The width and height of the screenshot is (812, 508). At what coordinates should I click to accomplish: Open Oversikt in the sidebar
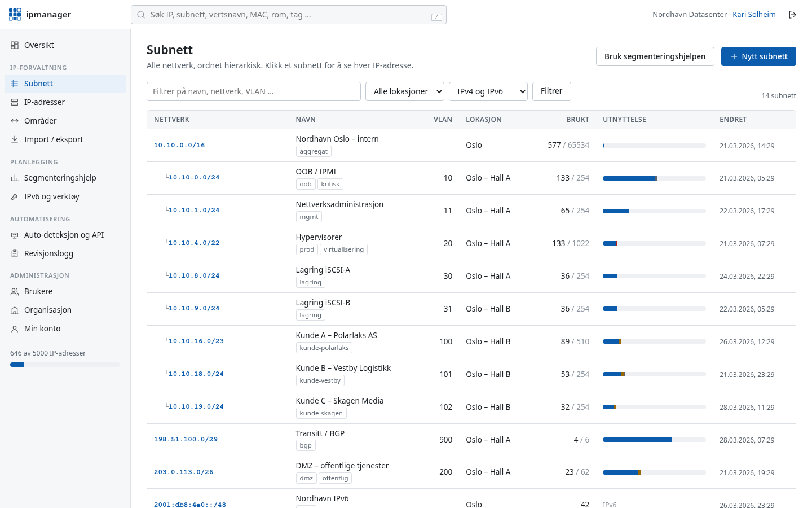(65, 45)
